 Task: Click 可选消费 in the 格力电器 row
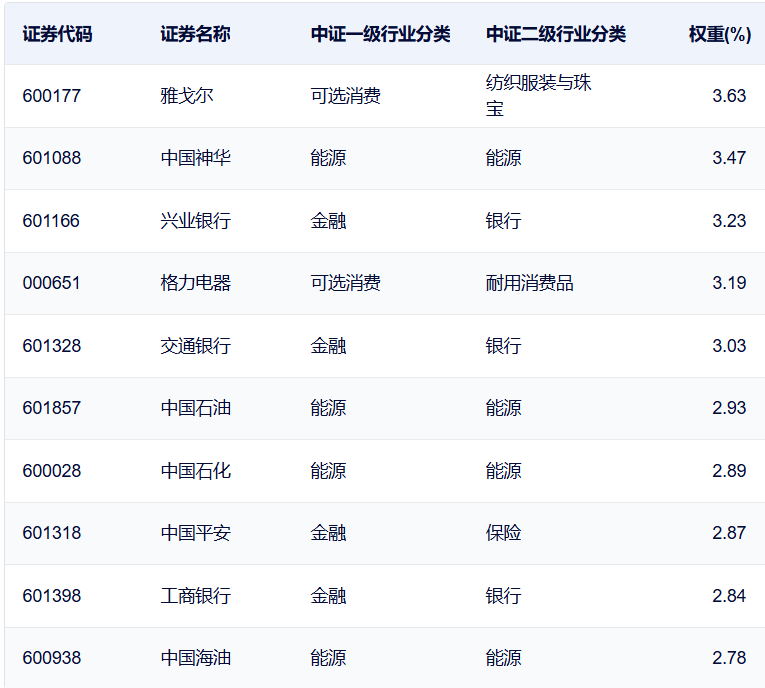click(x=345, y=283)
